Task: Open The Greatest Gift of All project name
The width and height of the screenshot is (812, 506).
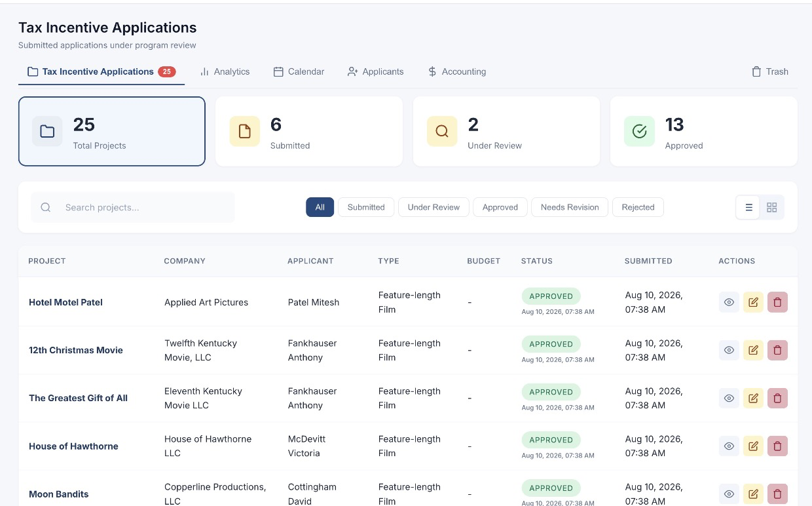Action: [78, 398]
